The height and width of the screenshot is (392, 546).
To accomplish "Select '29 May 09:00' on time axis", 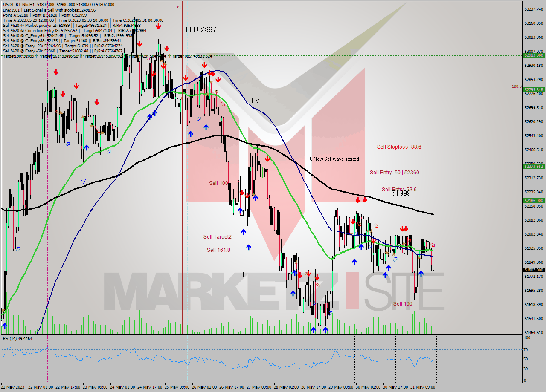I will [x=342, y=387].
